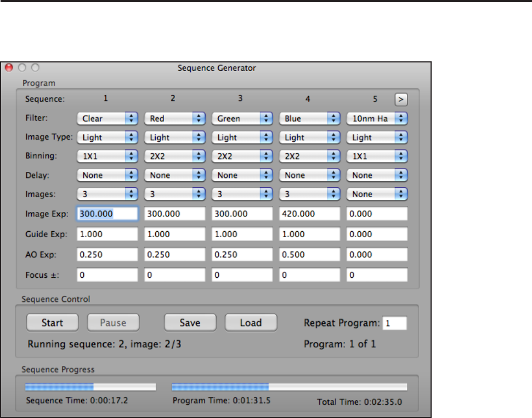Click the 'Sequence Time: 0:00:17.2' text
Viewport: 532px width, 418px height.
[77, 400]
